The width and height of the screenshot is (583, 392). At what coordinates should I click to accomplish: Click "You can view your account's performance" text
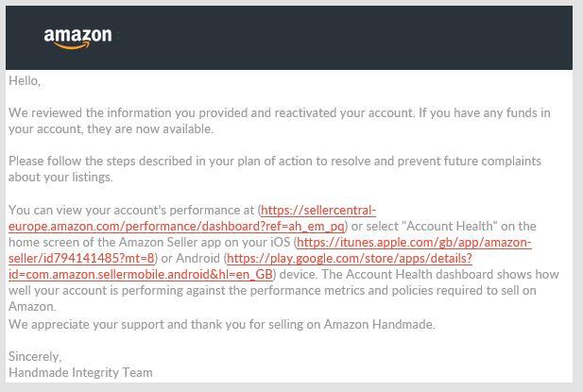pyautogui.click(x=131, y=210)
